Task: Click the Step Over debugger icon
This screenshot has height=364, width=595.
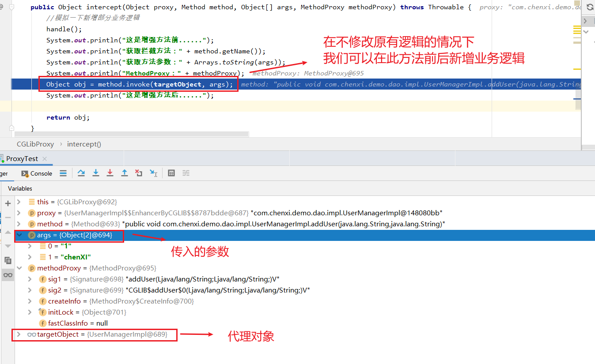Action: [x=81, y=173]
